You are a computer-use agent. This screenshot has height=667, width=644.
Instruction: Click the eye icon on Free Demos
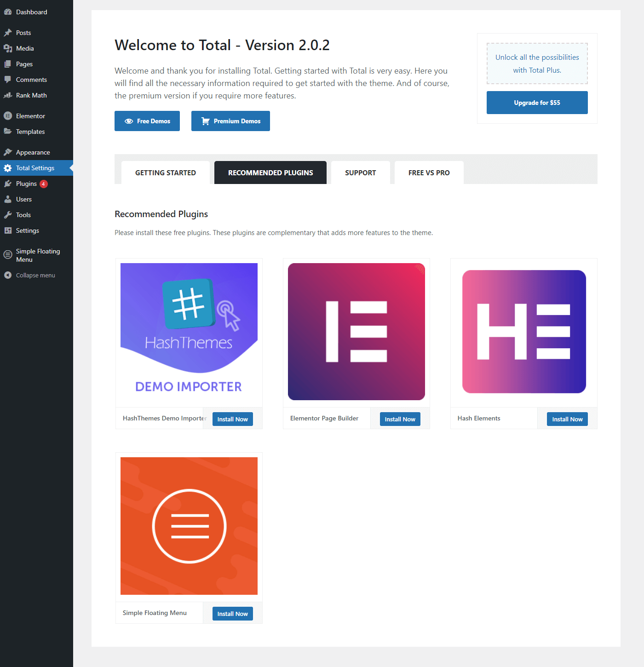tap(129, 121)
